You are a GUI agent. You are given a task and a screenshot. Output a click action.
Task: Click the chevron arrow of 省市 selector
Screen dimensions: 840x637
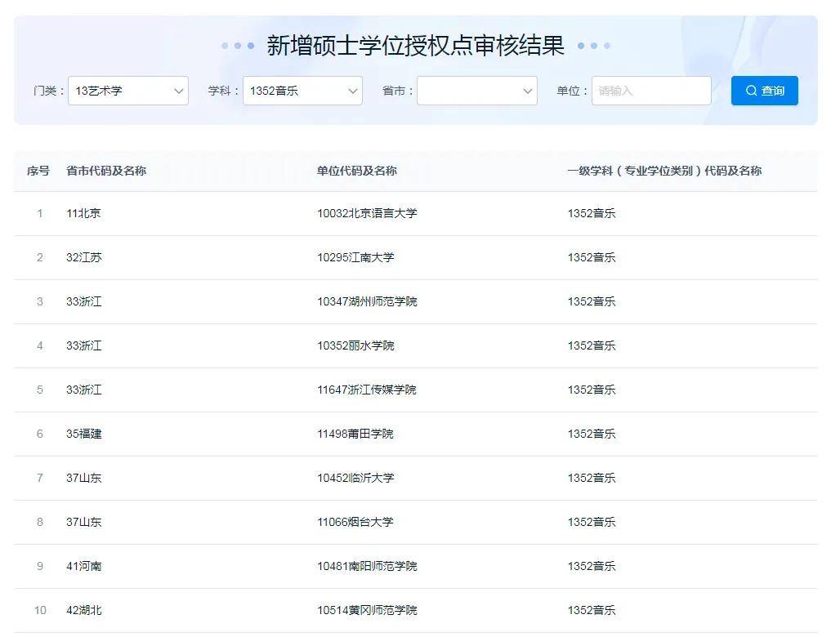[528, 91]
